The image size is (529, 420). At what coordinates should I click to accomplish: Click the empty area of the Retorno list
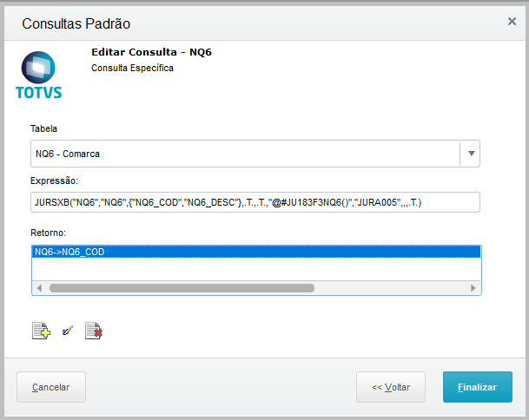click(255, 269)
